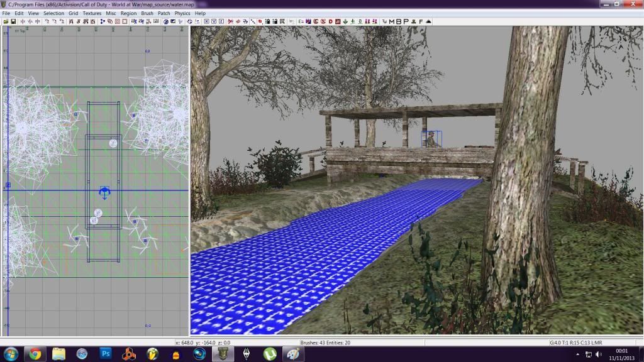Screen dimensions: 644x362
Task: Click the red circled C toolbar icon
Action: 316,21
